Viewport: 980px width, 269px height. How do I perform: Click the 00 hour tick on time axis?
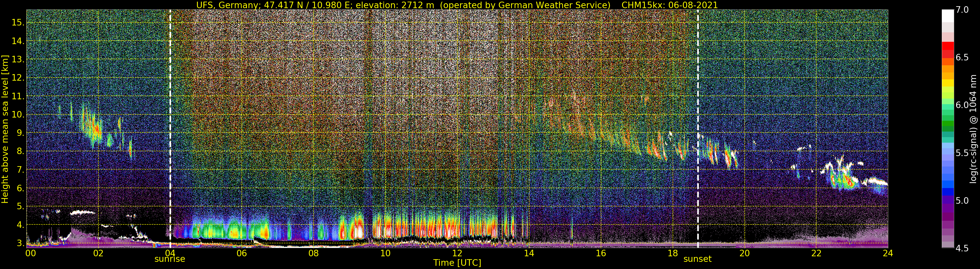point(30,253)
